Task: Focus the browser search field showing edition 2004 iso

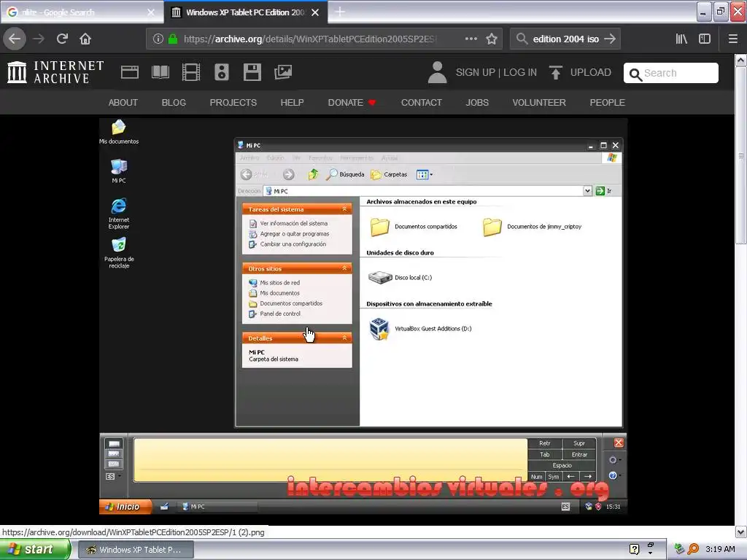Action: click(x=565, y=39)
